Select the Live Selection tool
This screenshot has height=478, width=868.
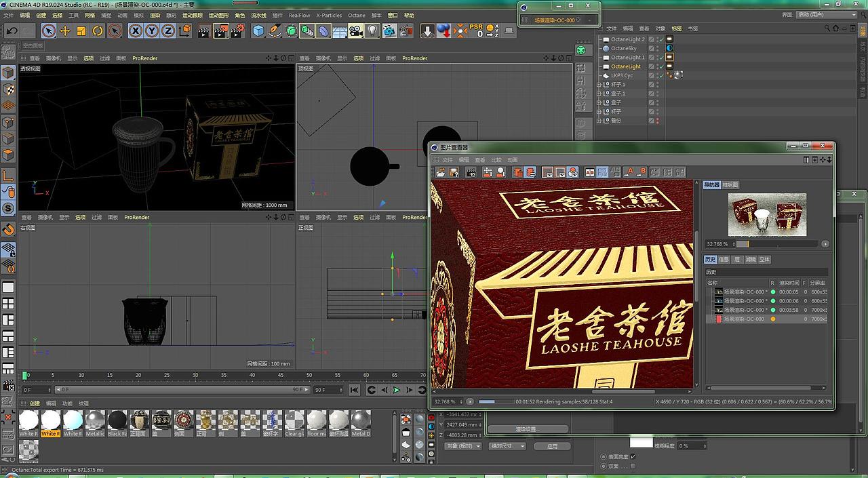pos(49,31)
